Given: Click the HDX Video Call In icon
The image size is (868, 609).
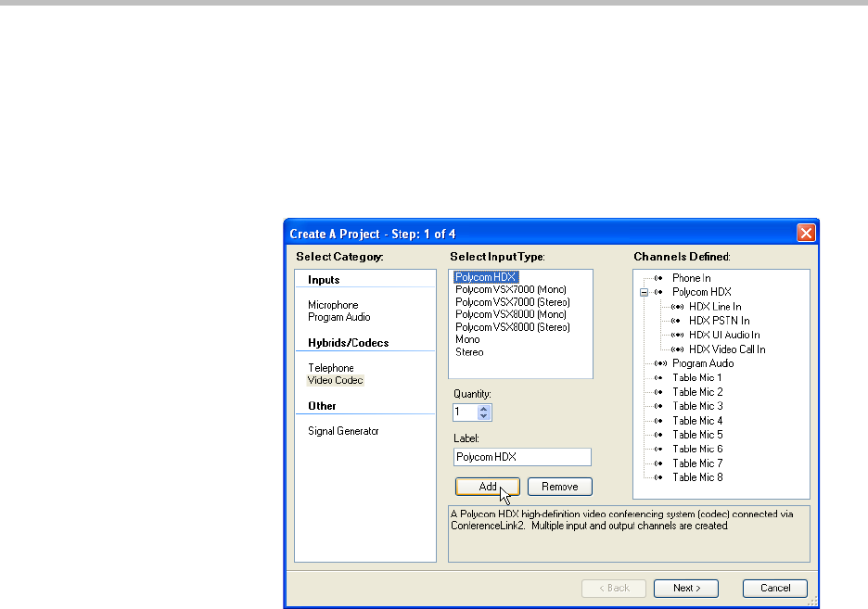Looking at the screenshot, I should click(x=677, y=349).
